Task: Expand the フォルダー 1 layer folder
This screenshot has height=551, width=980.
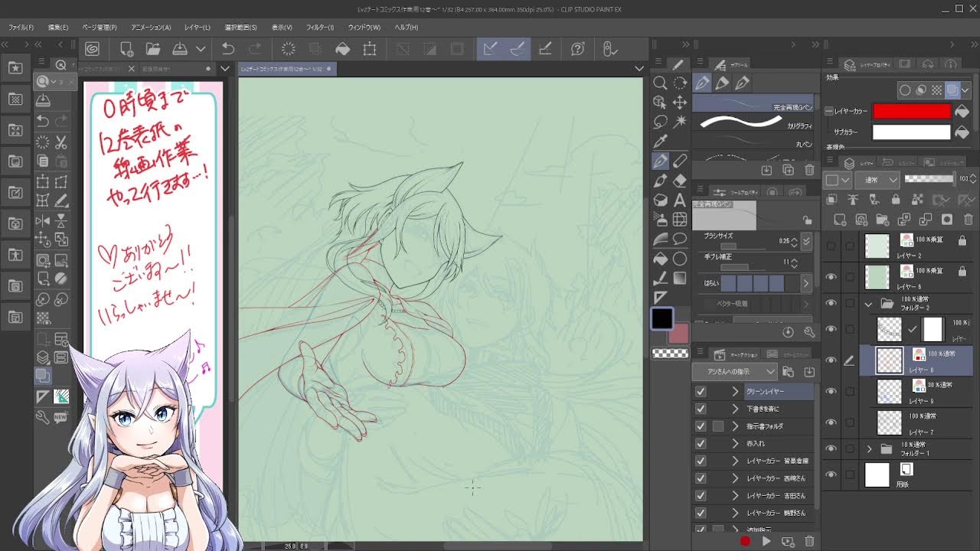Action: (x=869, y=448)
